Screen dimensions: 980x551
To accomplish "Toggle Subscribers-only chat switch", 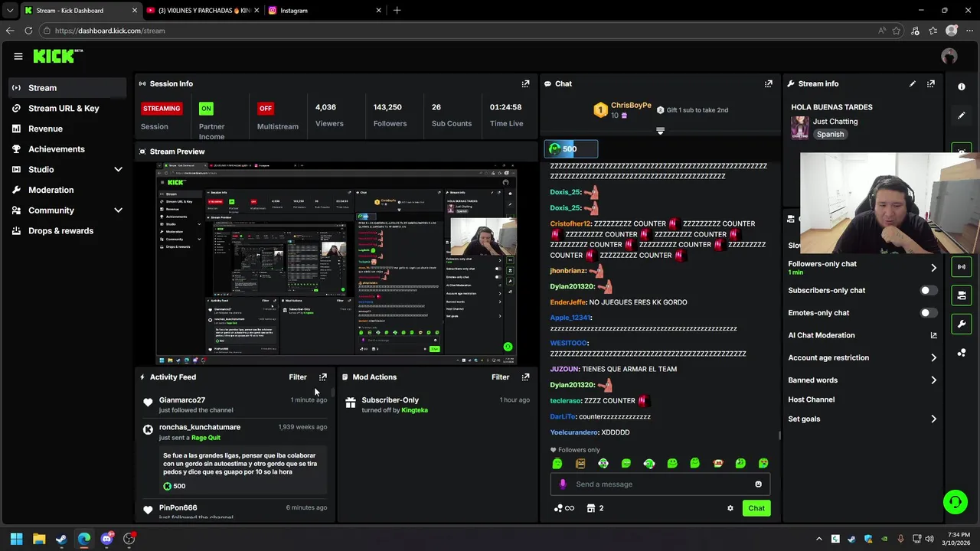I will [x=928, y=290].
